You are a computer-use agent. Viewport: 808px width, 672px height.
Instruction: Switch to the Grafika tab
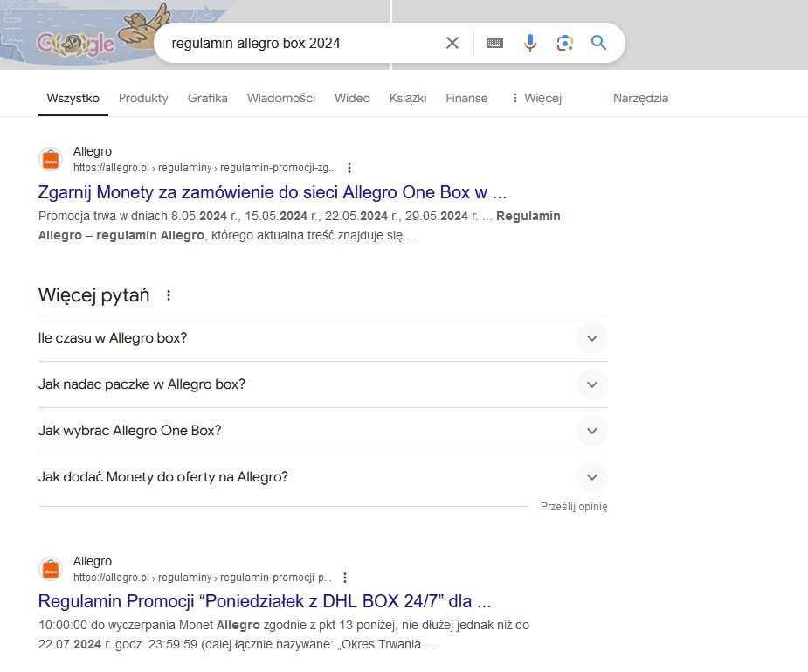208,98
